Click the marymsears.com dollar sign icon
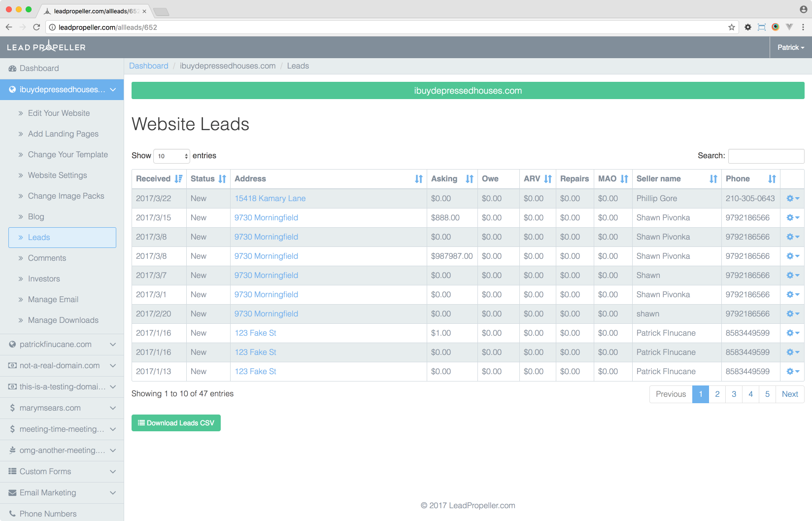 coord(12,408)
